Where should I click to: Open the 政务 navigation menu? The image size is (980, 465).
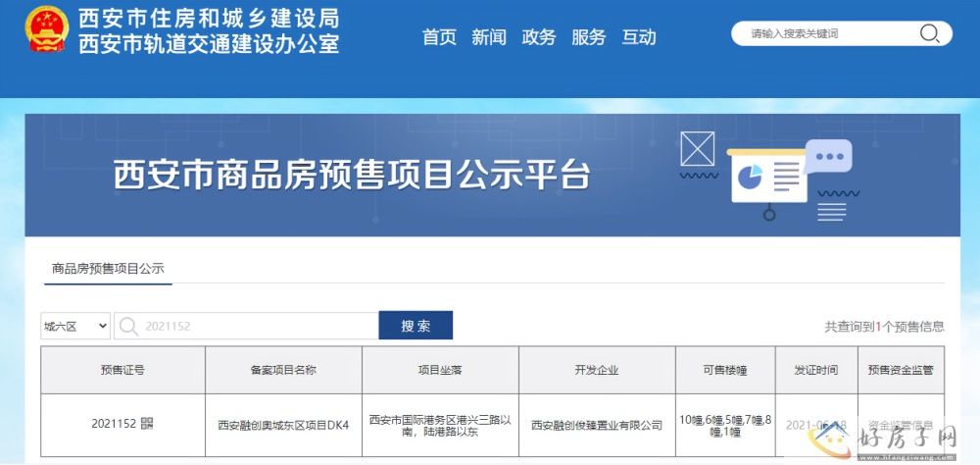(x=539, y=37)
